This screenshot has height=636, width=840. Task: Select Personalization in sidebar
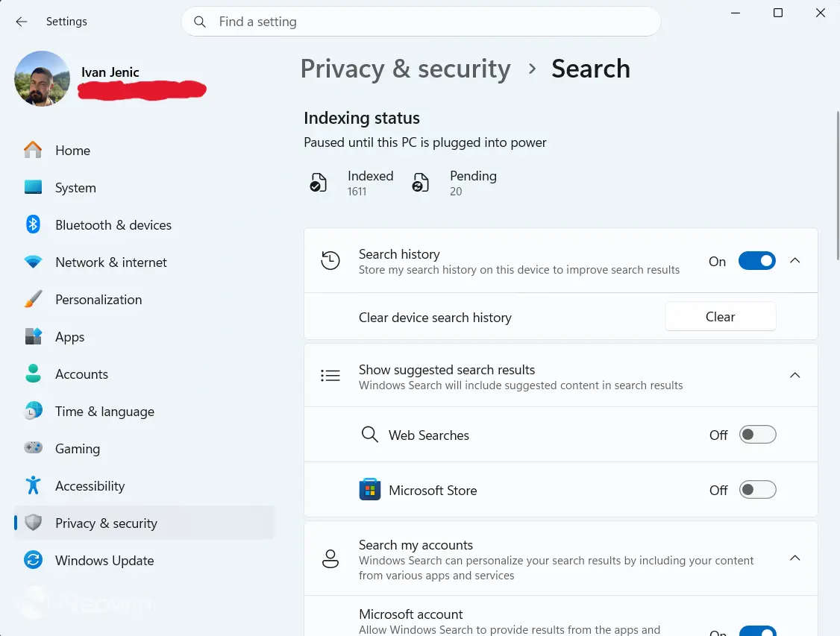(144, 299)
